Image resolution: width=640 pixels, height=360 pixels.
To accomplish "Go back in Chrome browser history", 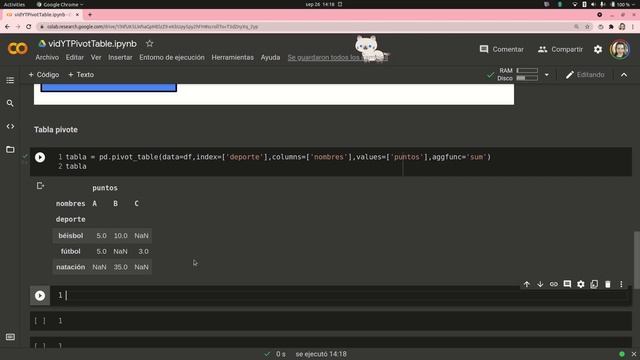I will [x=8, y=27].
